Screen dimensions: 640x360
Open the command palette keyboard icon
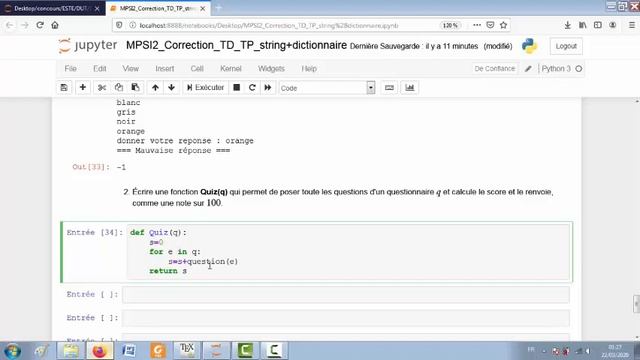click(389, 88)
